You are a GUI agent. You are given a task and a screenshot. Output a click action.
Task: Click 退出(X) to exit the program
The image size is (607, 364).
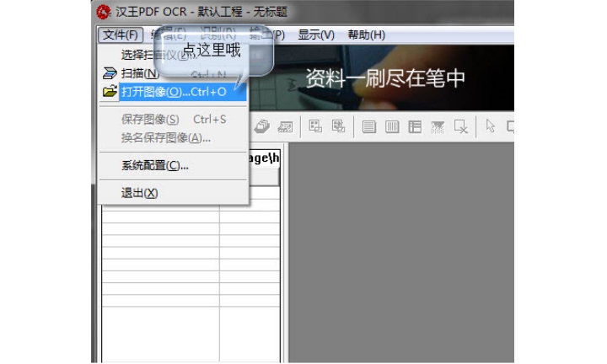139,193
